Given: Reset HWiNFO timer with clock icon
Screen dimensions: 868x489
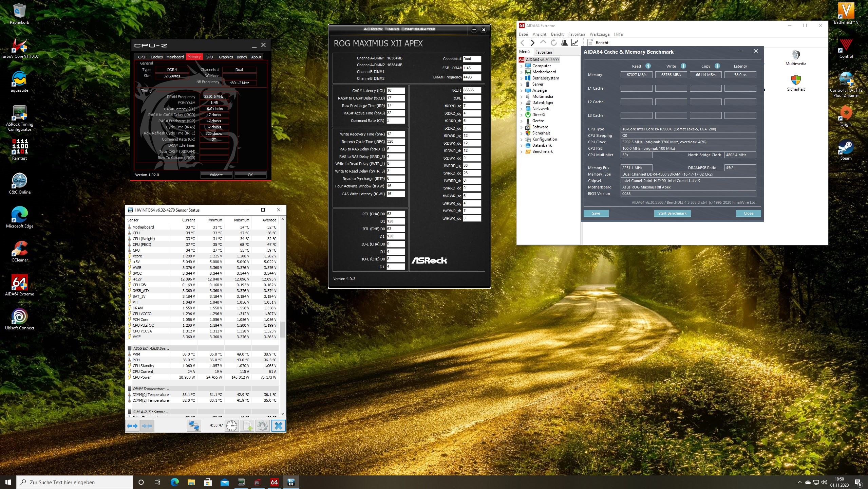Looking at the screenshot, I should click(232, 426).
